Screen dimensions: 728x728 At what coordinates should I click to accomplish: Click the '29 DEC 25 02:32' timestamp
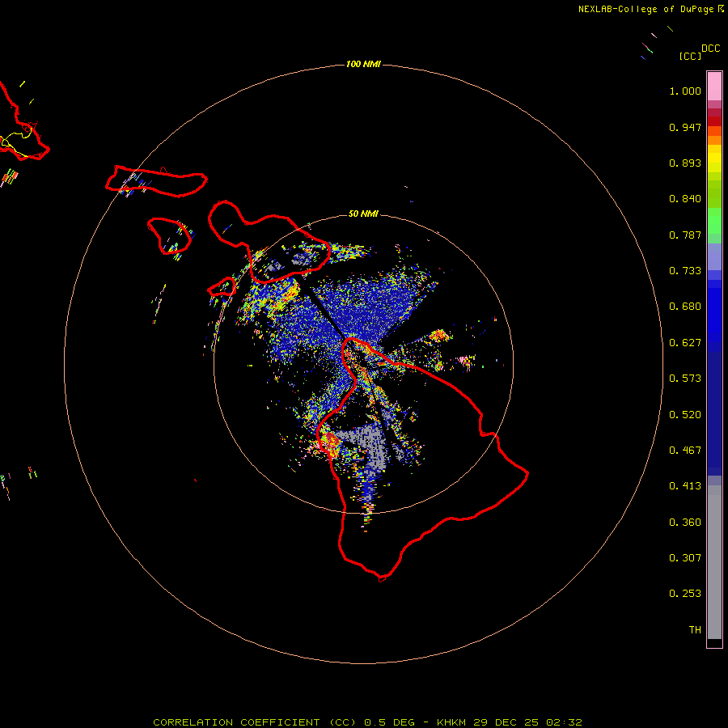coord(527,722)
